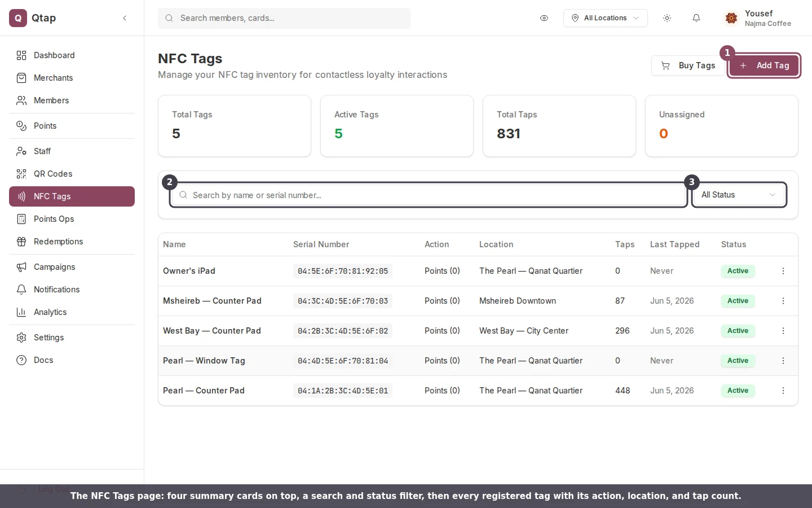Click the West Bay — City Center location

524,331
